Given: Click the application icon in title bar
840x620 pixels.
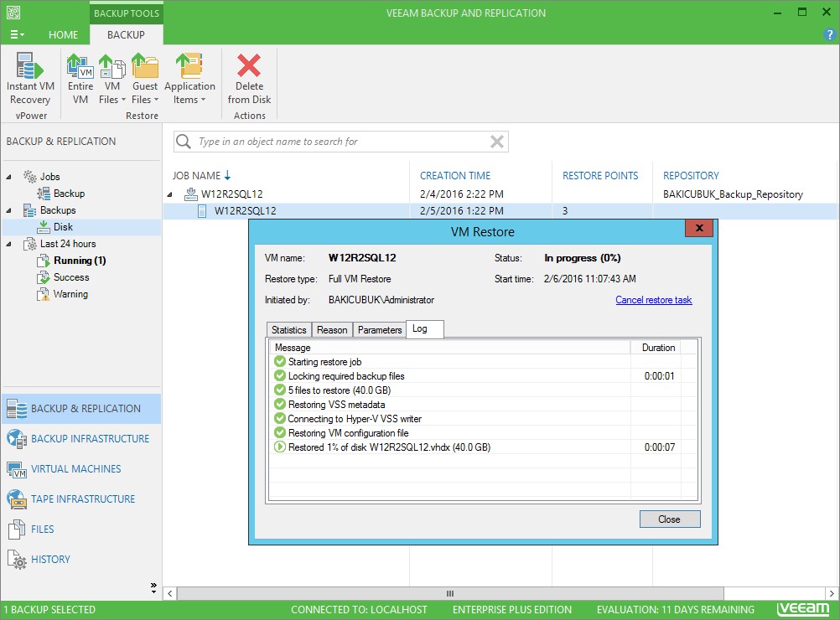Looking at the screenshot, I should click(13, 13).
